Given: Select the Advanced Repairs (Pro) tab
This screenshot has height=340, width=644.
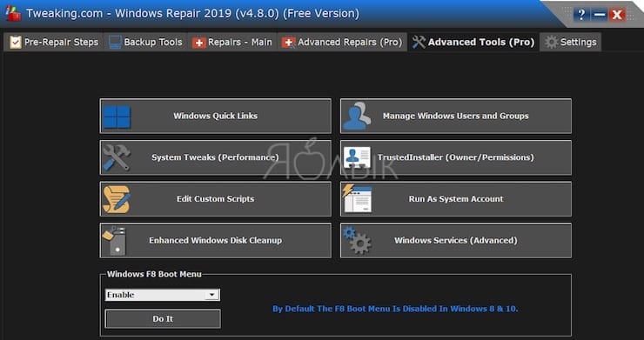Looking at the screenshot, I should (342, 42).
